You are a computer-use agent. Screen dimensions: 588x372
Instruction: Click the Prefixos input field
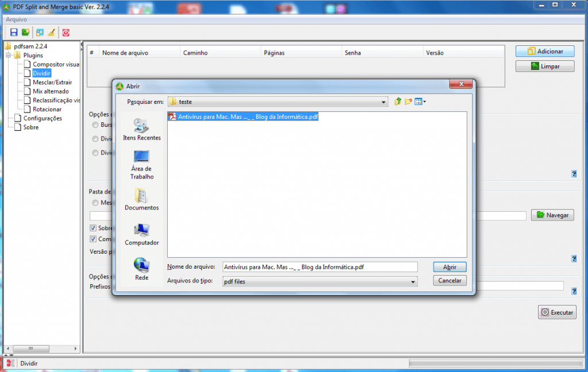pos(520,286)
